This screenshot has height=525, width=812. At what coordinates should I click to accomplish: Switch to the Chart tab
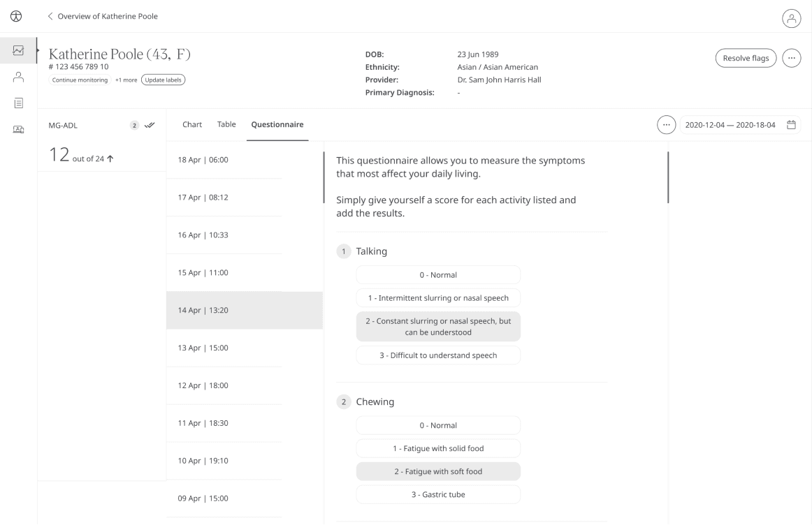click(x=192, y=125)
